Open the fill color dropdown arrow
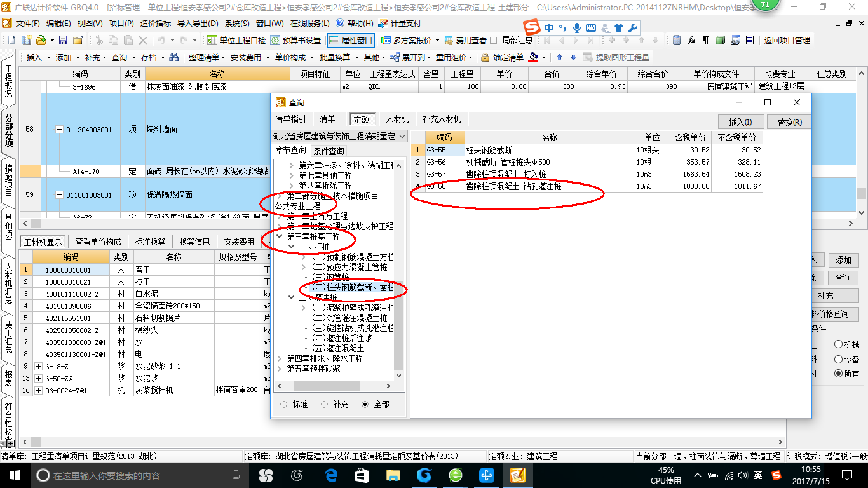This screenshot has height=488, width=868. [545, 57]
